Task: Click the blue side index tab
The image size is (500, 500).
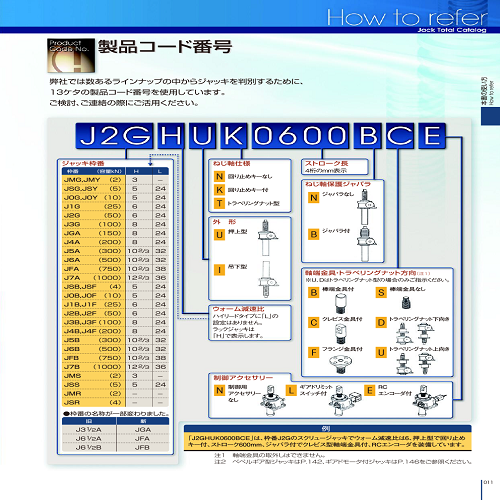Action: pyautogui.click(x=490, y=116)
